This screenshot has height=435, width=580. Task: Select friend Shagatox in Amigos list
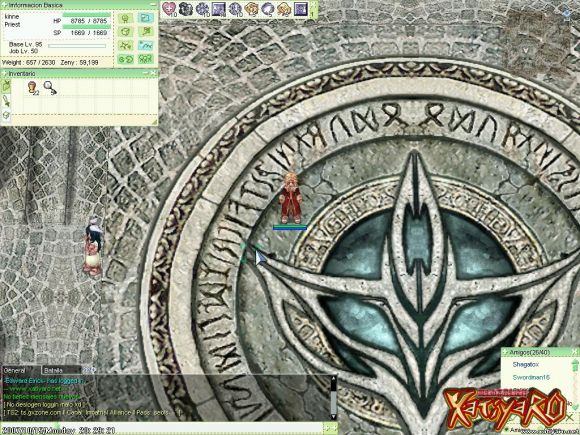click(x=525, y=364)
